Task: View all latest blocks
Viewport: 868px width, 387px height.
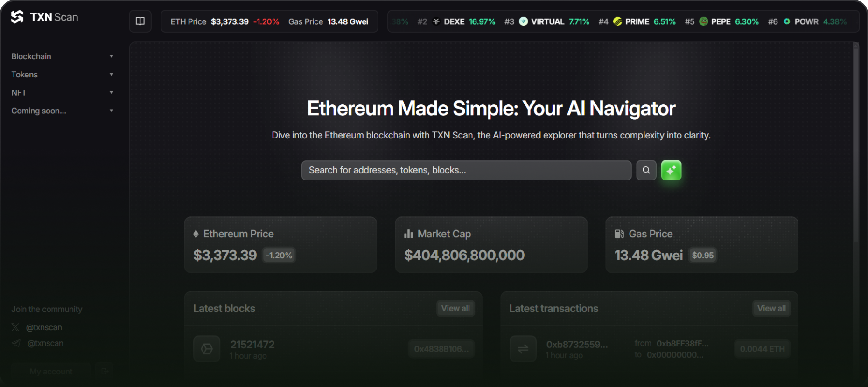Action: 455,308
